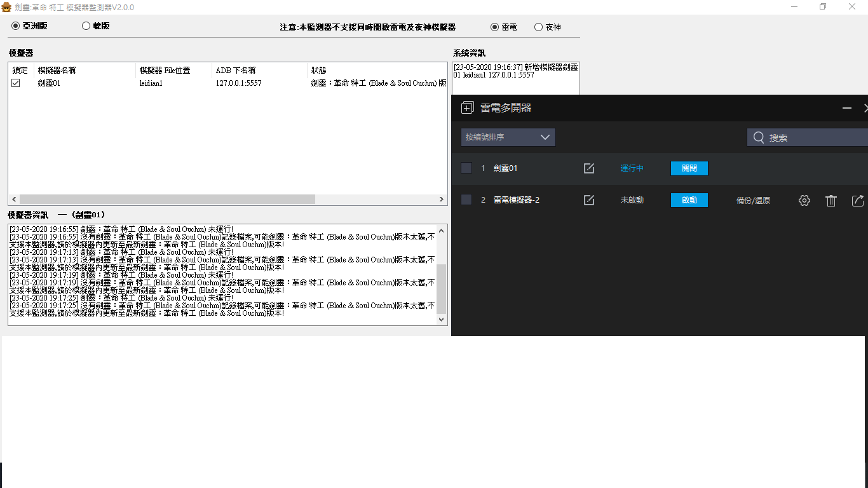Click the 雷電多開器 multi-instance logo icon

[x=468, y=108]
